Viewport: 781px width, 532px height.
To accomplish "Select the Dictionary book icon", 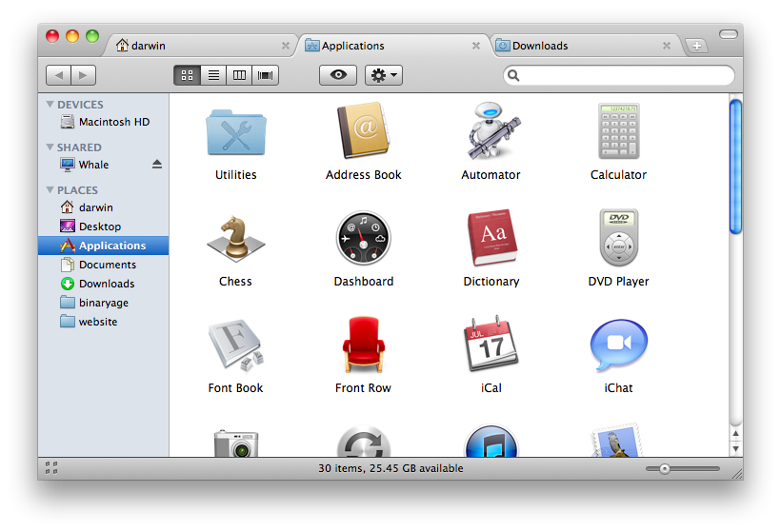I will [491, 237].
